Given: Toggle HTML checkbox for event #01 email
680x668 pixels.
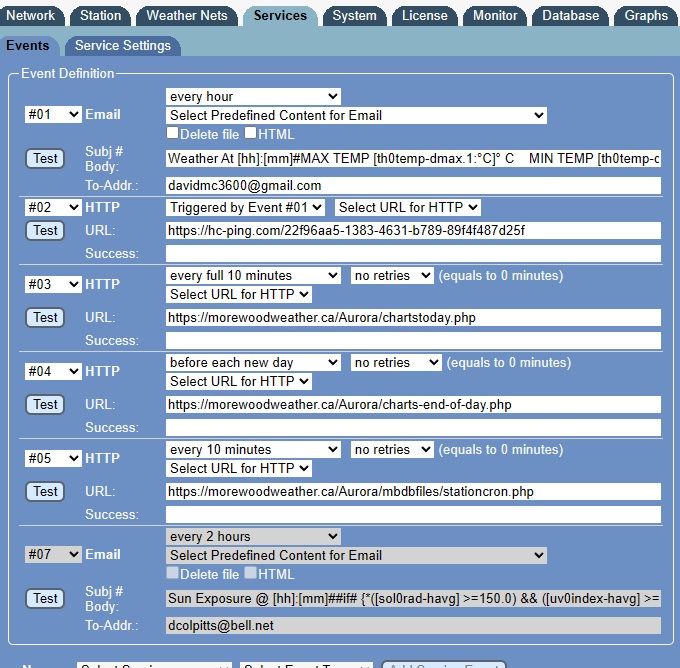Looking at the screenshot, I should [251, 133].
